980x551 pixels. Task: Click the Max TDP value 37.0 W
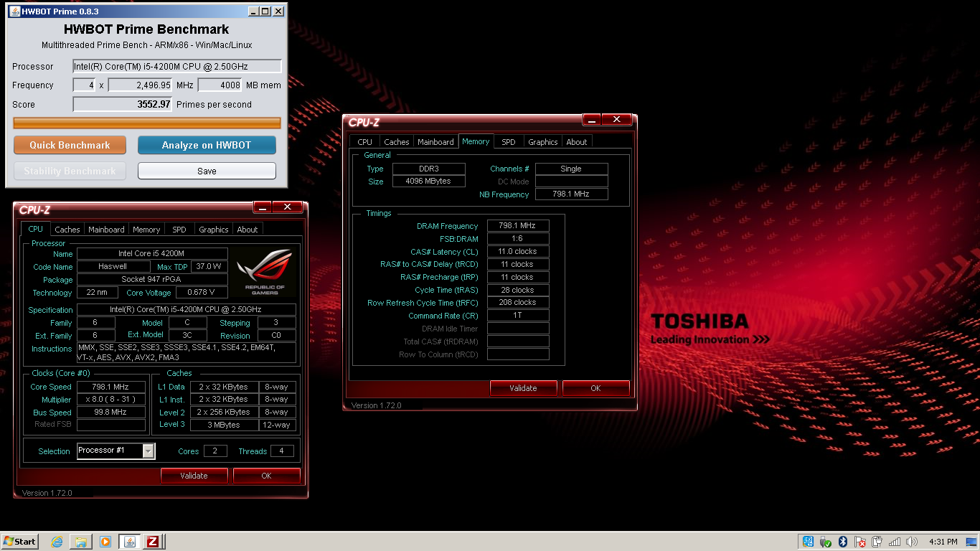(x=209, y=266)
